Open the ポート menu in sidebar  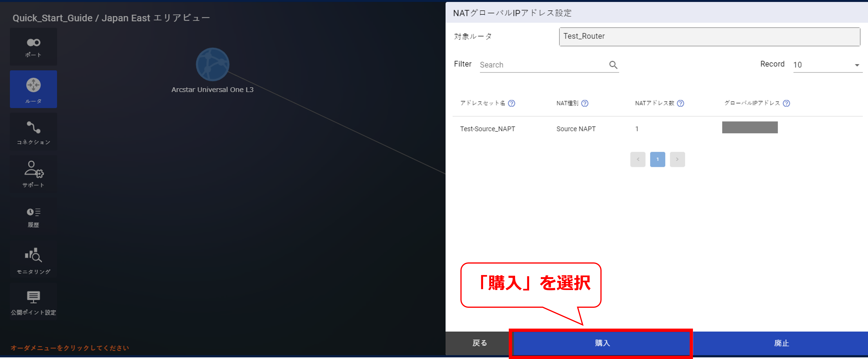tap(33, 47)
